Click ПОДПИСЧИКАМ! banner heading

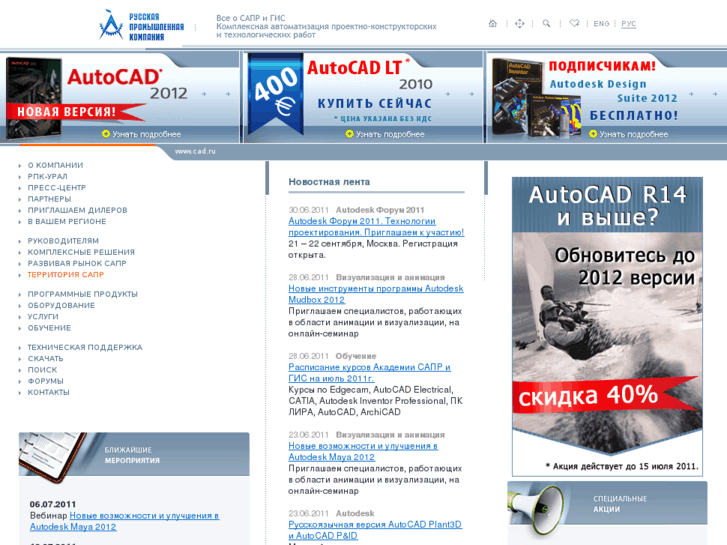(x=602, y=66)
